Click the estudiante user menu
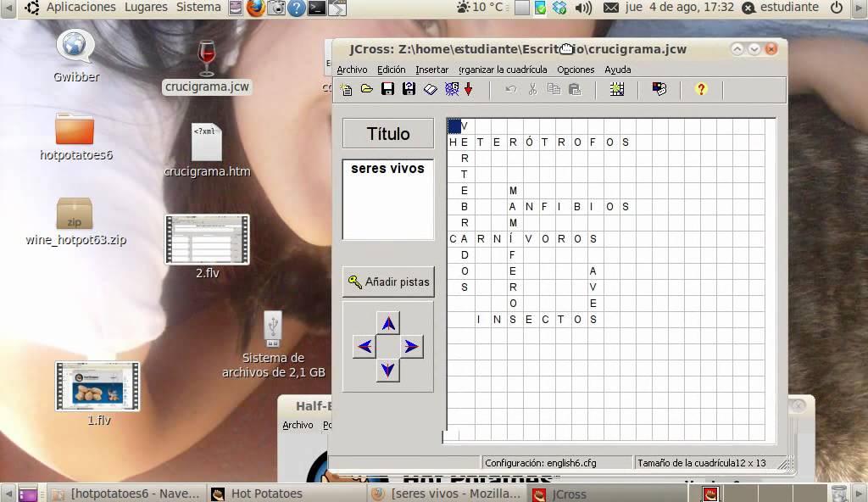The image size is (868, 502). coord(781,7)
